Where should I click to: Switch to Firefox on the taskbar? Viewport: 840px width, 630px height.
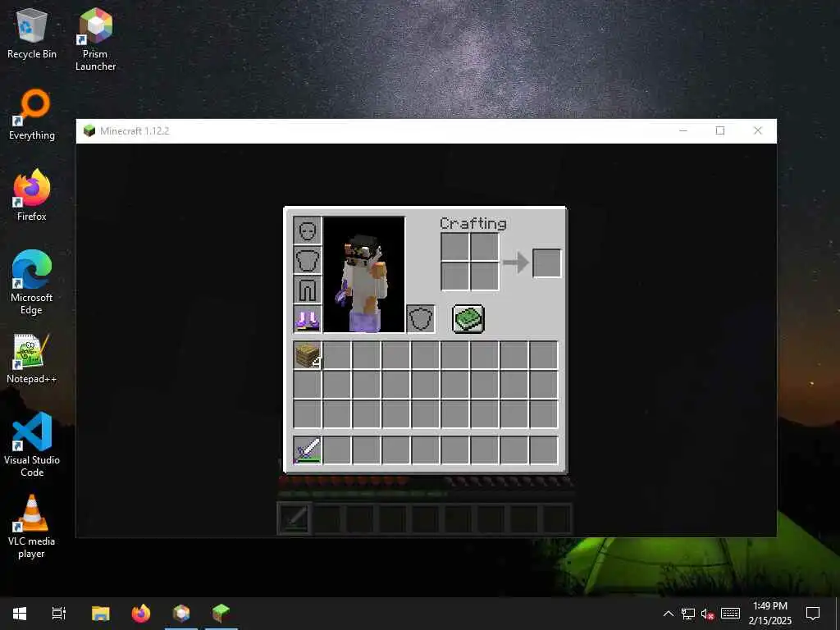coord(141,614)
